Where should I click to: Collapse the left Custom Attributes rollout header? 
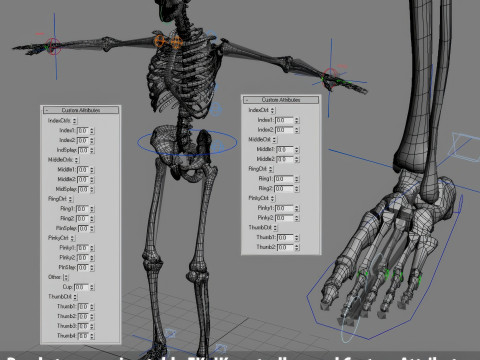coord(81,110)
